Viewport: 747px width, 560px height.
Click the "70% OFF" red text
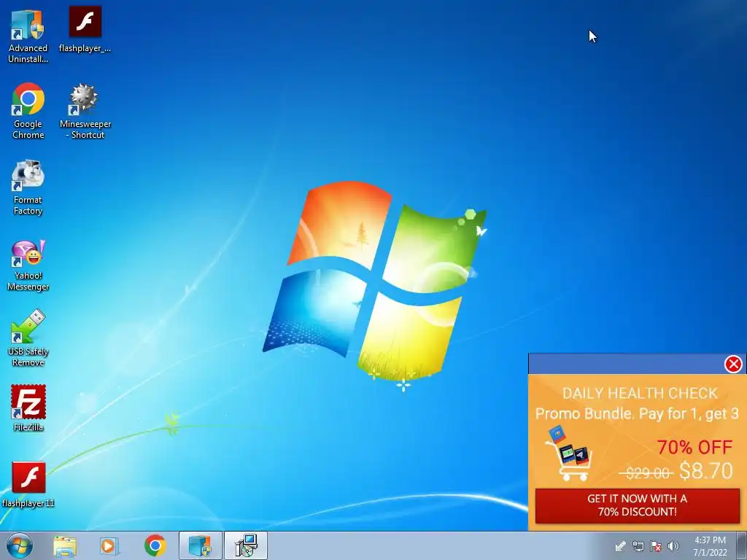(694, 447)
